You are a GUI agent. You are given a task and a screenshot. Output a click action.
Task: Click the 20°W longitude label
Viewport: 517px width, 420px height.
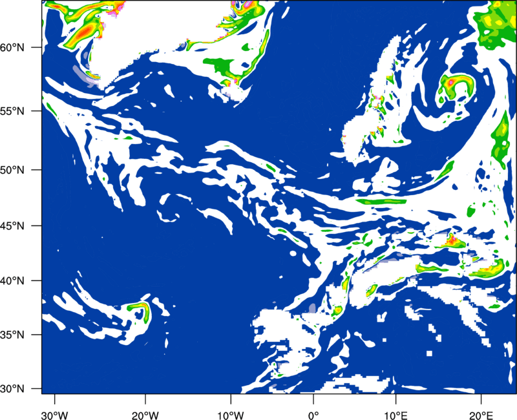pyautogui.click(x=145, y=415)
